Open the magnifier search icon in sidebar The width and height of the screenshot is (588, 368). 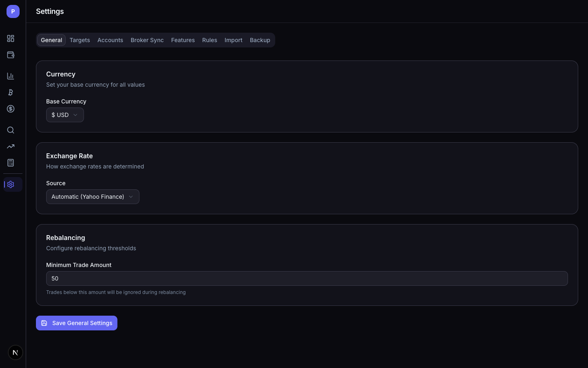[x=11, y=130]
